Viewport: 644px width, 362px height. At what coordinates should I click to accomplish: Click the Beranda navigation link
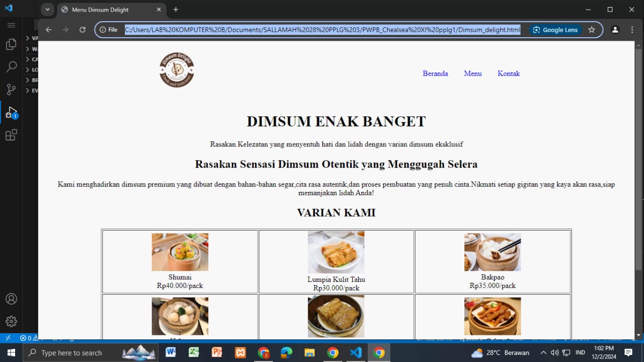point(435,74)
